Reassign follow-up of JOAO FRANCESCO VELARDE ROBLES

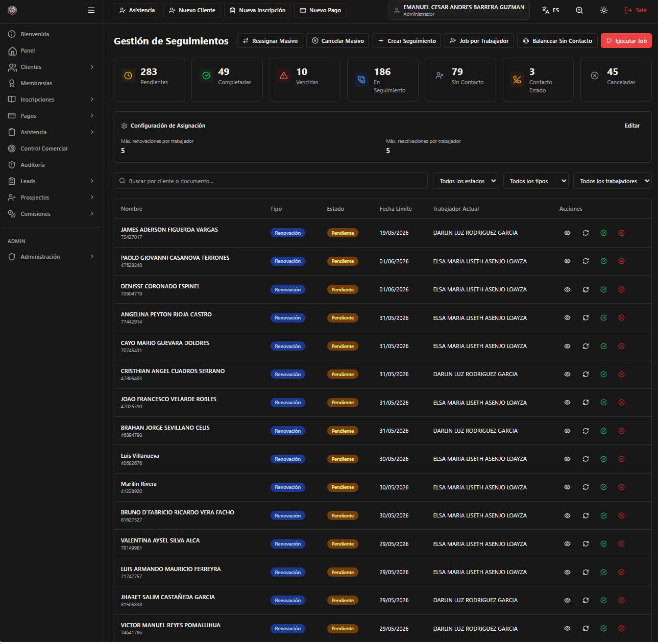pos(586,403)
